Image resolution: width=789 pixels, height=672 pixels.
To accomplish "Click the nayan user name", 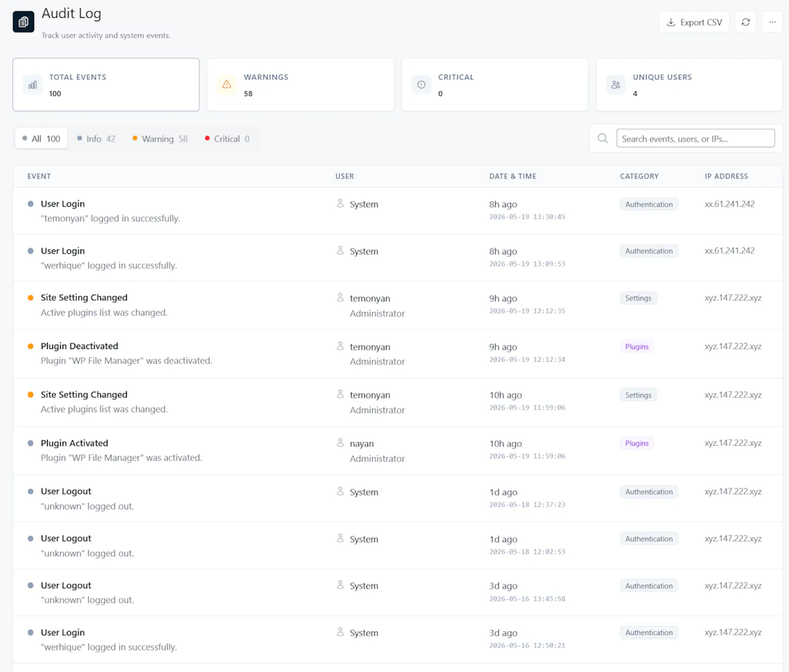I will (362, 444).
